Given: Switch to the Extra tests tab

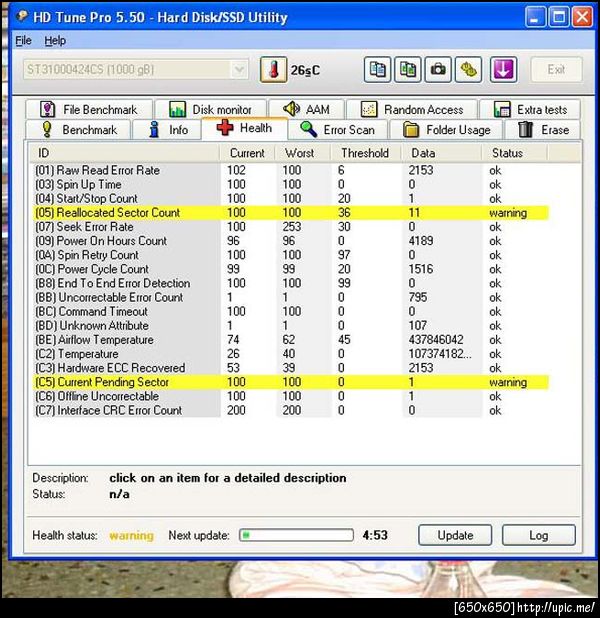Looking at the screenshot, I should click(x=530, y=109).
